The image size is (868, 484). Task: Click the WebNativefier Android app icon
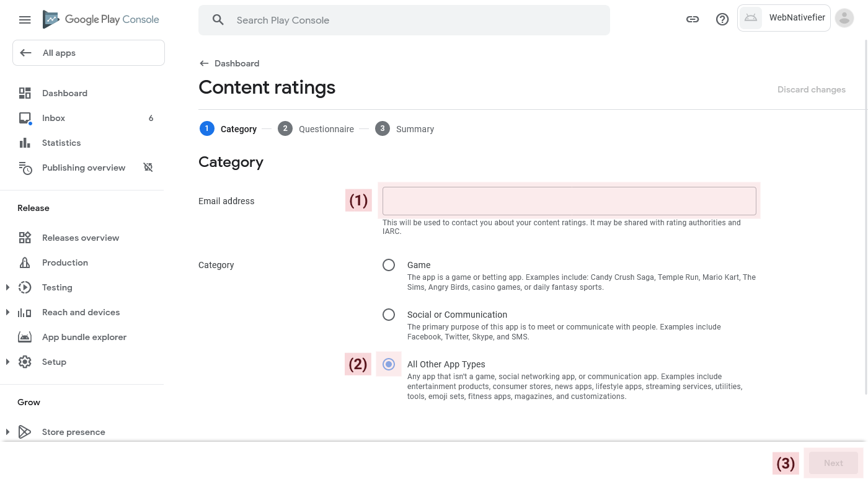[x=751, y=18]
